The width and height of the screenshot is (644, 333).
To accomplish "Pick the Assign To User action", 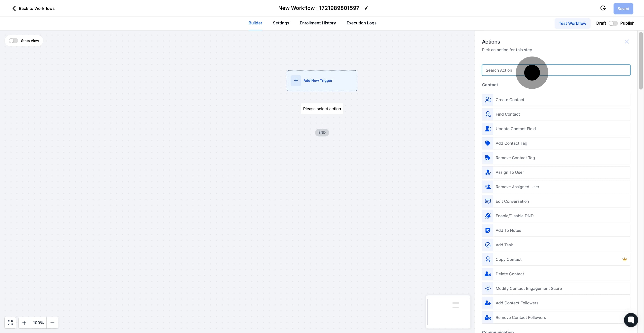I will click(556, 172).
